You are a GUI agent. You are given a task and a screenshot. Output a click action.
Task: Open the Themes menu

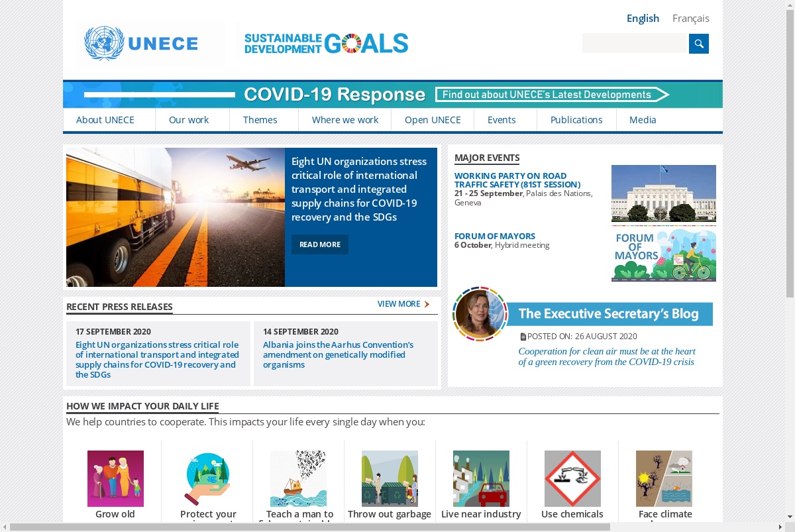(x=260, y=120)
